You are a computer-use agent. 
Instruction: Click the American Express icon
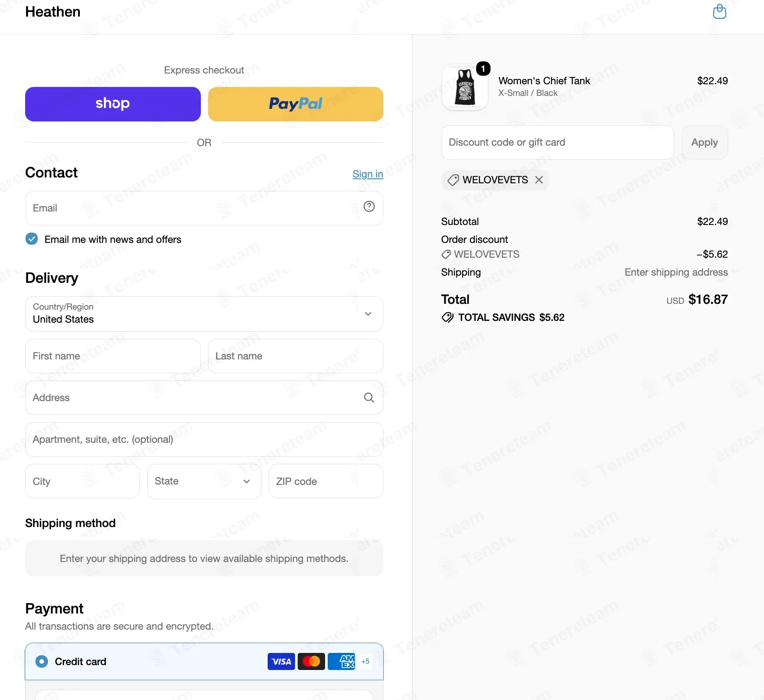341,661
